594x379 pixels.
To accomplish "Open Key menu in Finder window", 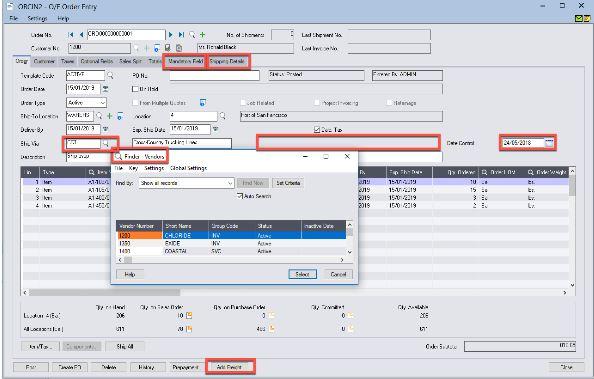I will [x=133, y=168].
